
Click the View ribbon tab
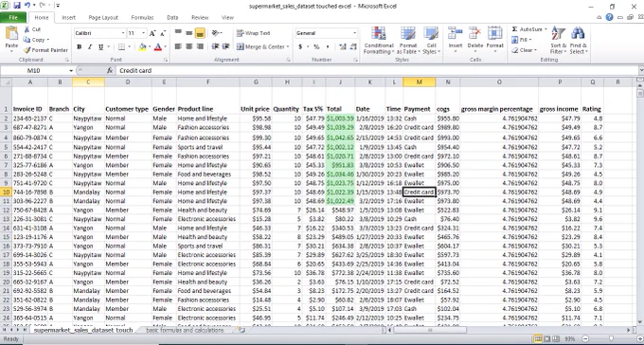pos(227,18)
